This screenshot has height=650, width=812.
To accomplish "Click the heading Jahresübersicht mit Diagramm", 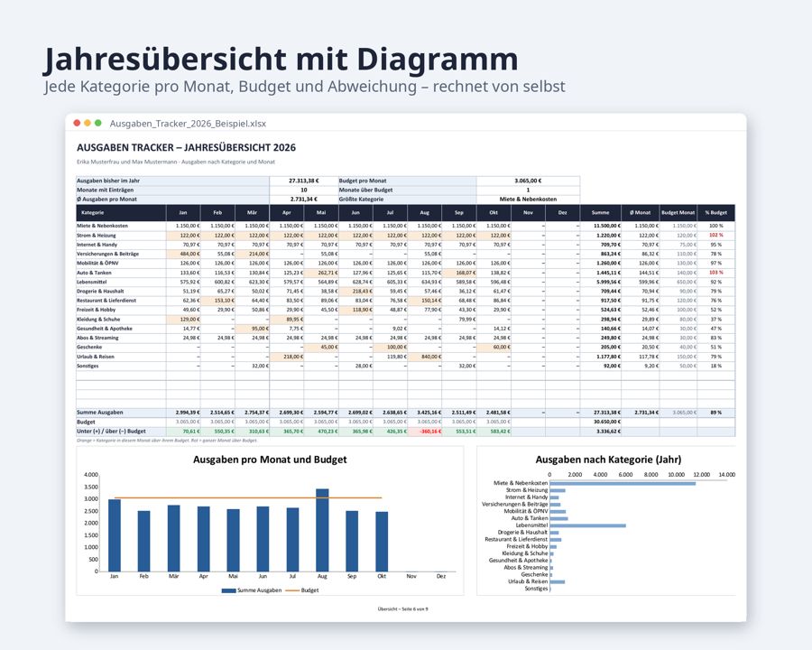I will 281,59.
